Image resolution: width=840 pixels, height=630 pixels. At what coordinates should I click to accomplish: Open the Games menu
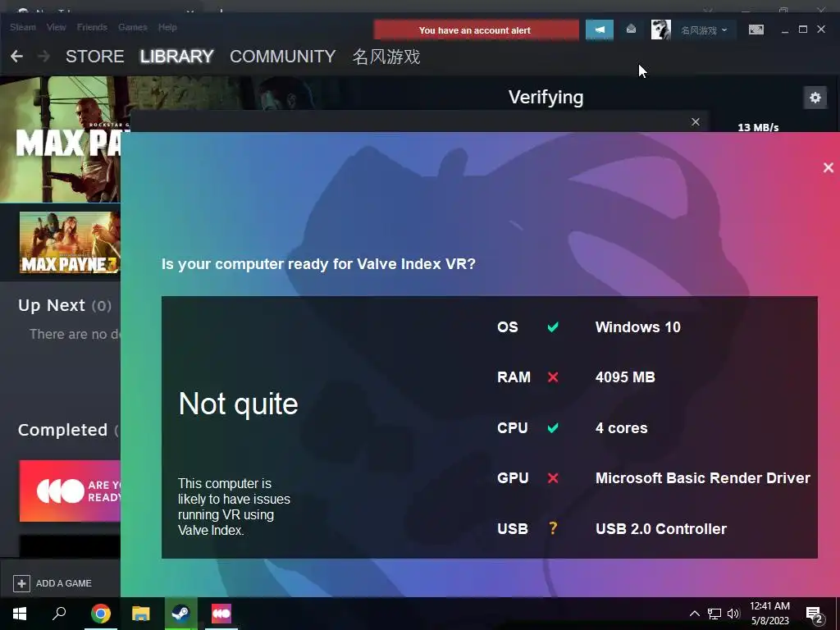pyautogui.click(x=132, y=27)
